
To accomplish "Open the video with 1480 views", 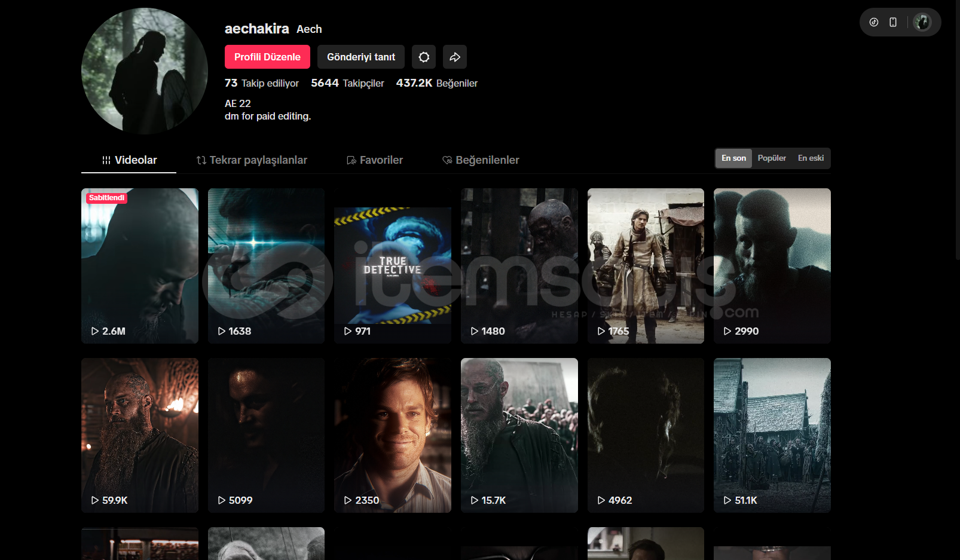I will point(519,266).
